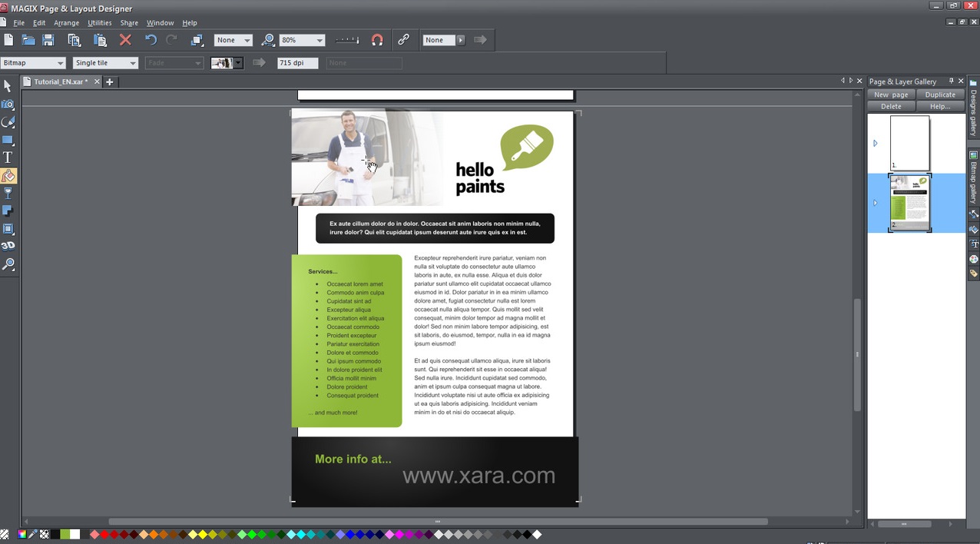Click the zoom magnifier icon beside 80%
The image size is (980, 544).
click(268, 40)
